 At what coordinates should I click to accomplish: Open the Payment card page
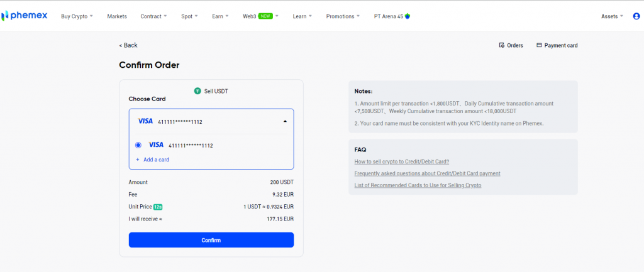557,45
